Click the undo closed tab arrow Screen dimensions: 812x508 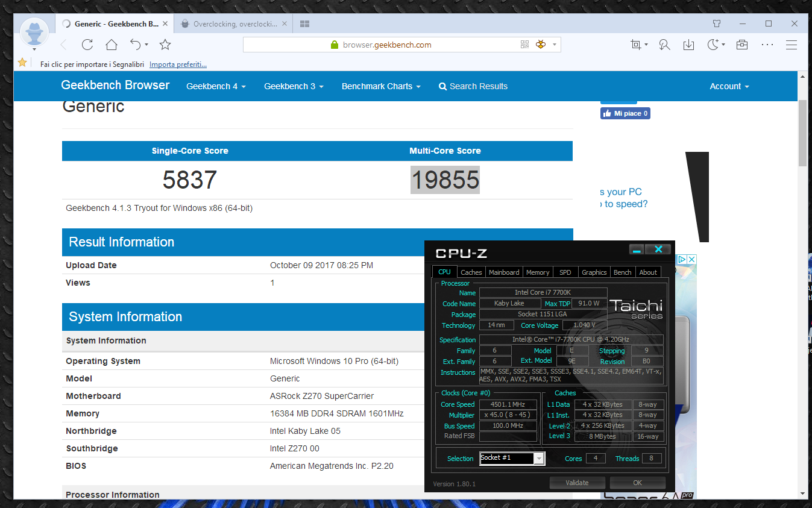(136, 45)
